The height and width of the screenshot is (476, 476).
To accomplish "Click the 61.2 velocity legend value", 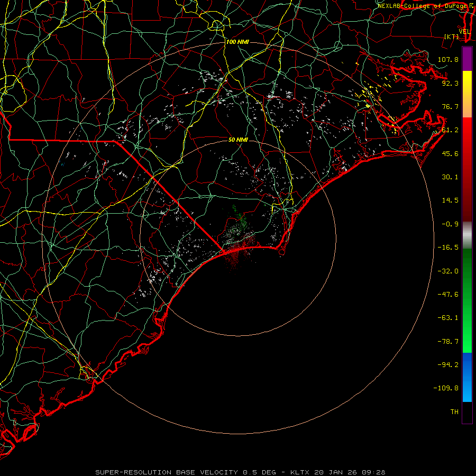I will point(450,130).
